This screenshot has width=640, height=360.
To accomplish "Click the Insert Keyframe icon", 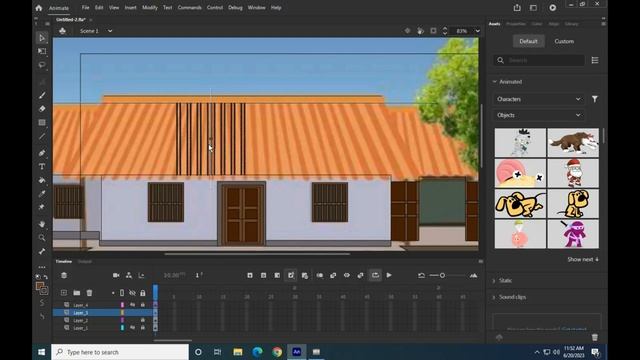I will (x=250, y=276).
